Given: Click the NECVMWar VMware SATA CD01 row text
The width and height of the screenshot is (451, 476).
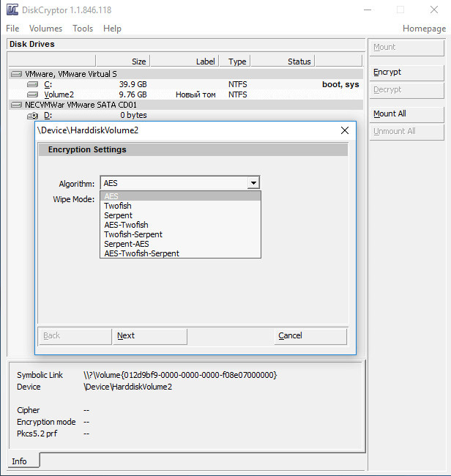Looking at the screenshot, I should (x=81, y=105).
